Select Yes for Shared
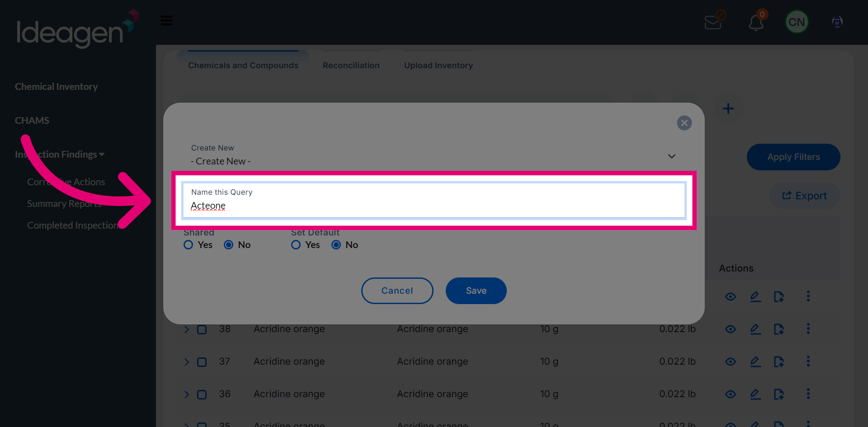 (189, 245)
